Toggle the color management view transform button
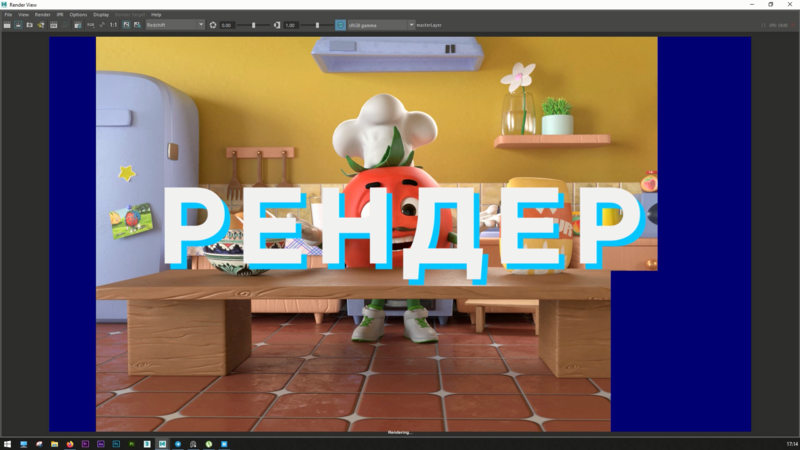The image size is (800, 450). tap(340, 25)
